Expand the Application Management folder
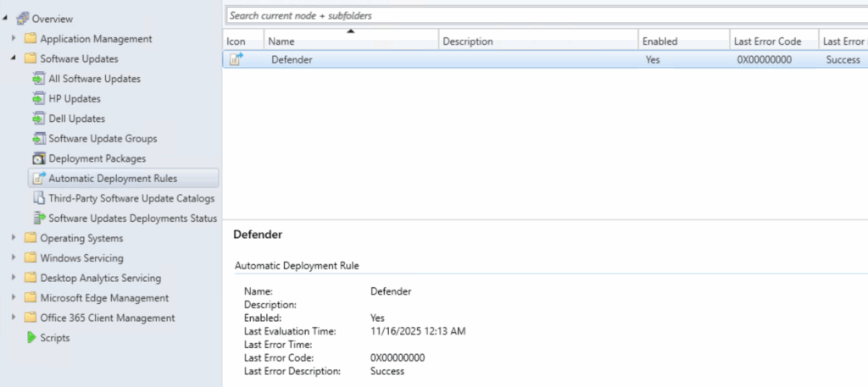This screenshot has height=387, width=868. (13, 39)
